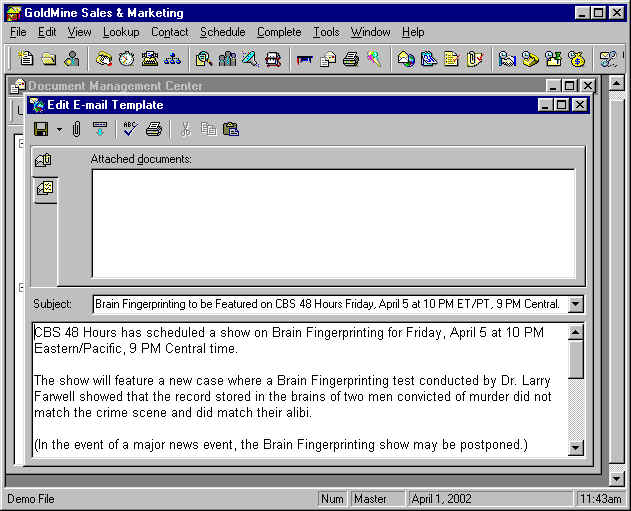Click the handshake icon in main toolbar
Viewport: 631px width, 511px height.
tap(507, 59)
